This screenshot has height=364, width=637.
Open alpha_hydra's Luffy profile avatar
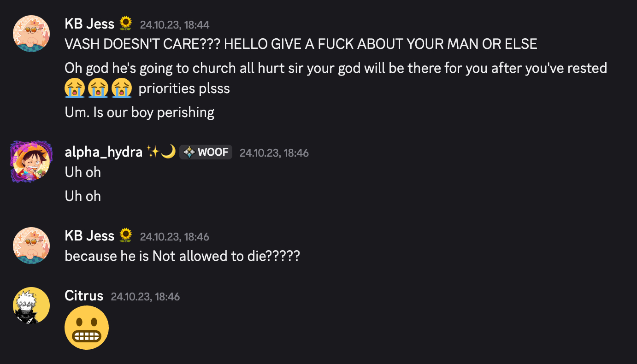pos(31,162)
